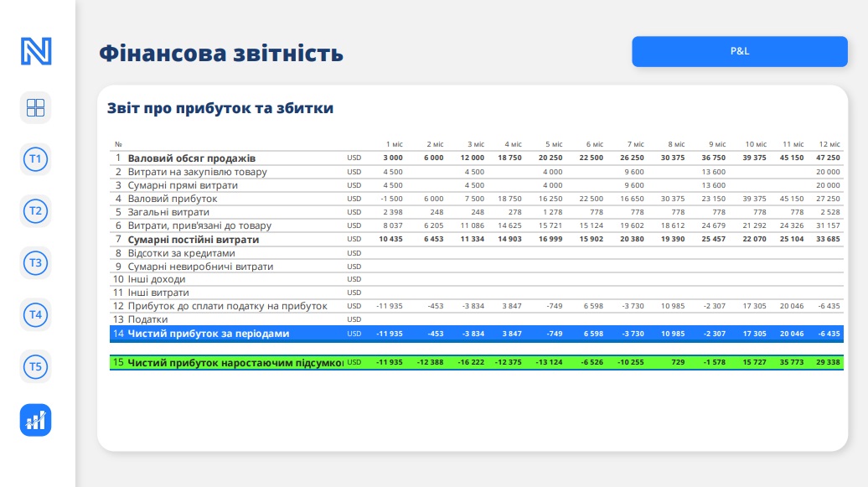Viewport: 868px width, 487px height.
Task: Select the "Фінансова звітність" page title
Action: tap(221, 53)
